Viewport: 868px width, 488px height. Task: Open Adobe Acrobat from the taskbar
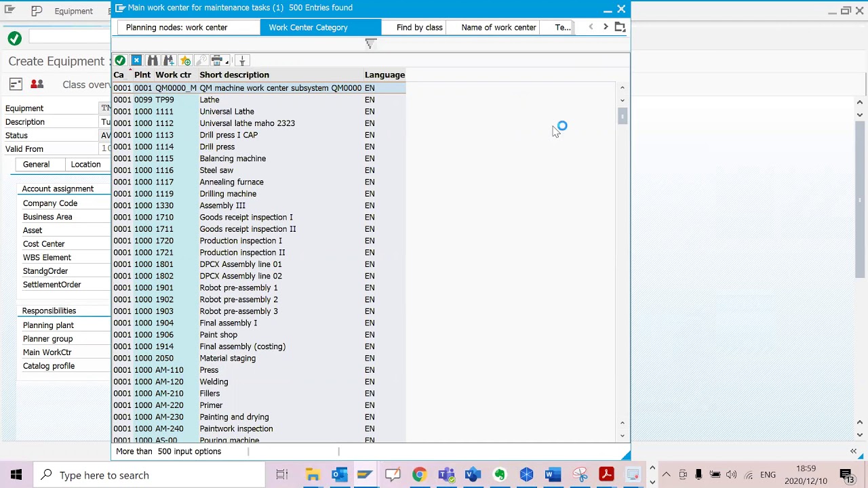pyautogui.click(x=606, y=475)
